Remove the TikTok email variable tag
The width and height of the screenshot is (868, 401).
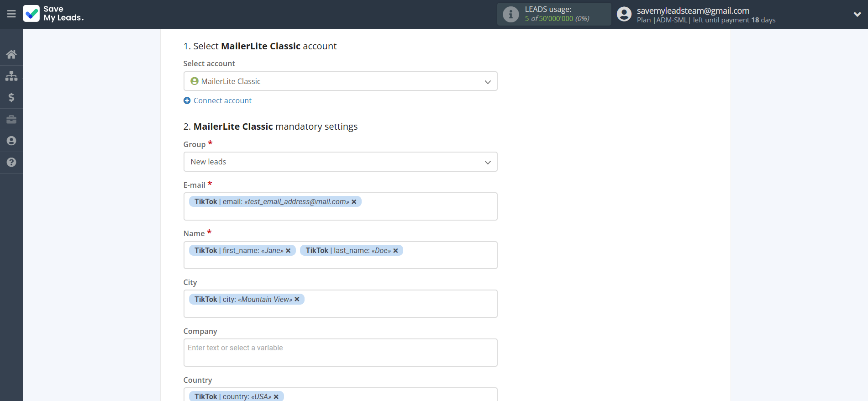pyautogui.click(x=354, y=202)
